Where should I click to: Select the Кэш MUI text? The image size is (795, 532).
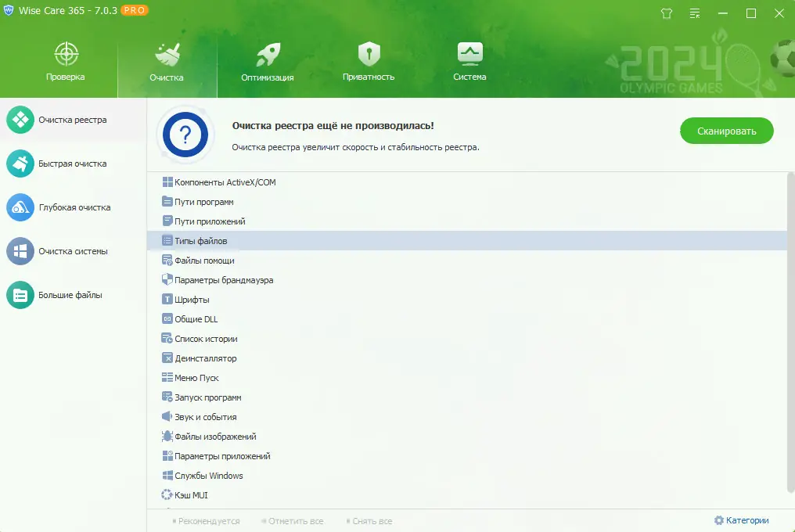[x=191, y=495]
